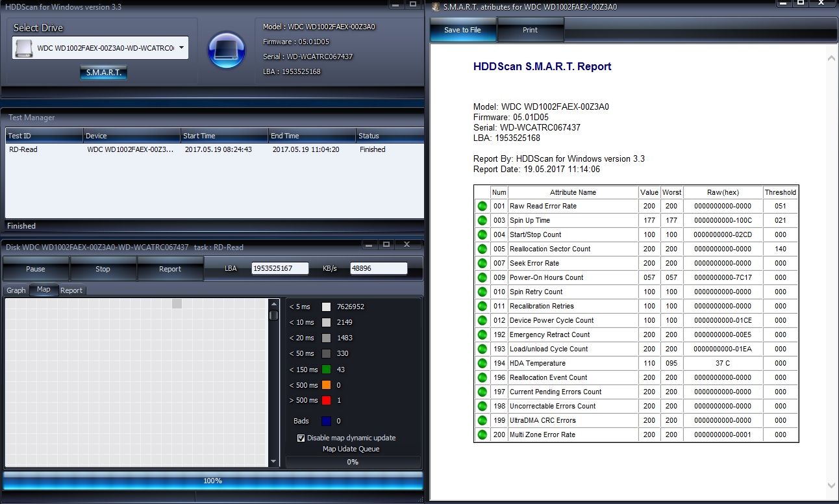The image size is (839, 504).
Task: Click the report pane scroll-up arrow
Action: click(831, 58)
